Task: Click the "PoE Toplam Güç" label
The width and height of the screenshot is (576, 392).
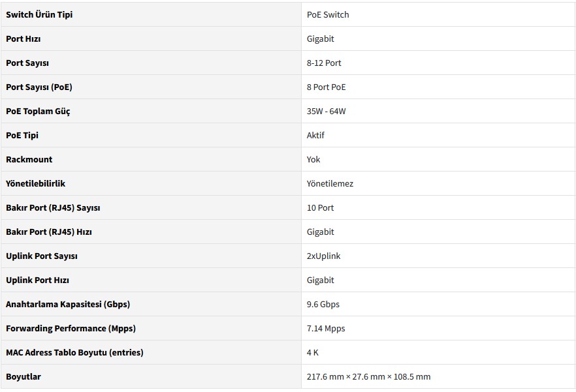Action: click(x=38, y=111)
